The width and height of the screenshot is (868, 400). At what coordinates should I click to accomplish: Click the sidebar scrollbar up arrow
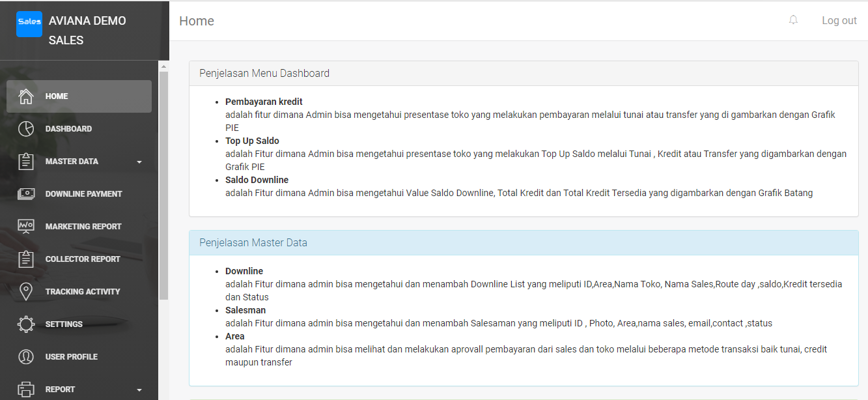click(163, 66)
